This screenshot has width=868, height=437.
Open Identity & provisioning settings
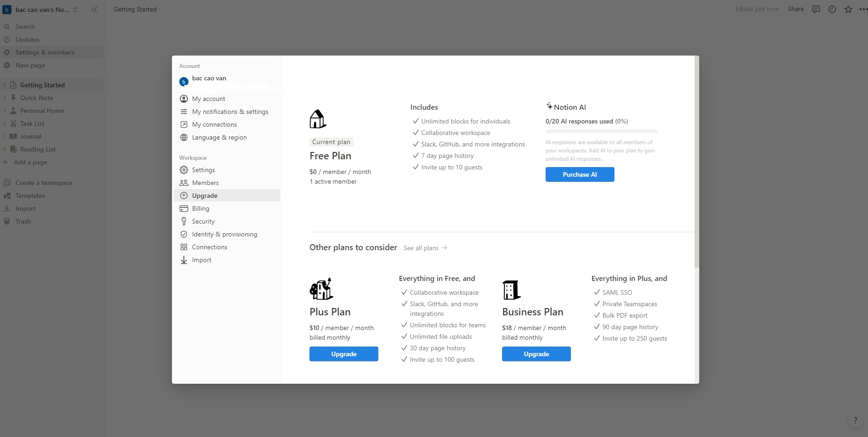click(x=227, y=234)
